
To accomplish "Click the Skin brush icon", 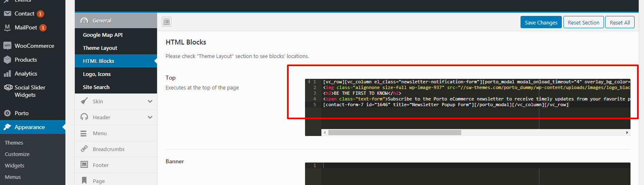I will pyautogui.click(x=84, y=101).
